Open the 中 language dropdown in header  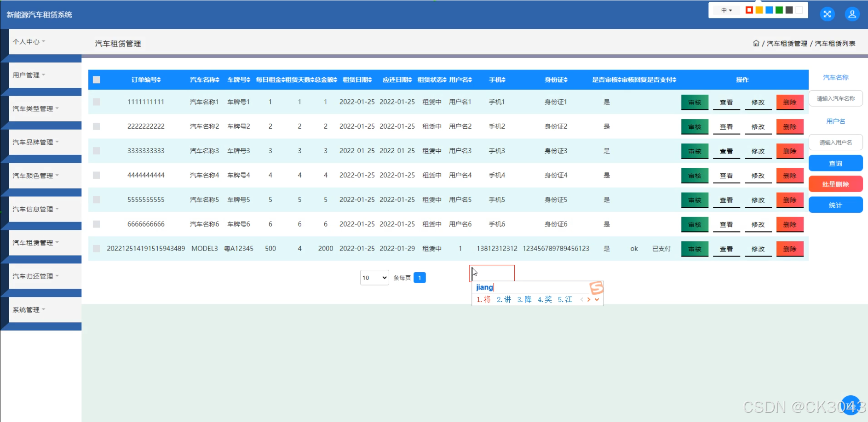(726, 10)
